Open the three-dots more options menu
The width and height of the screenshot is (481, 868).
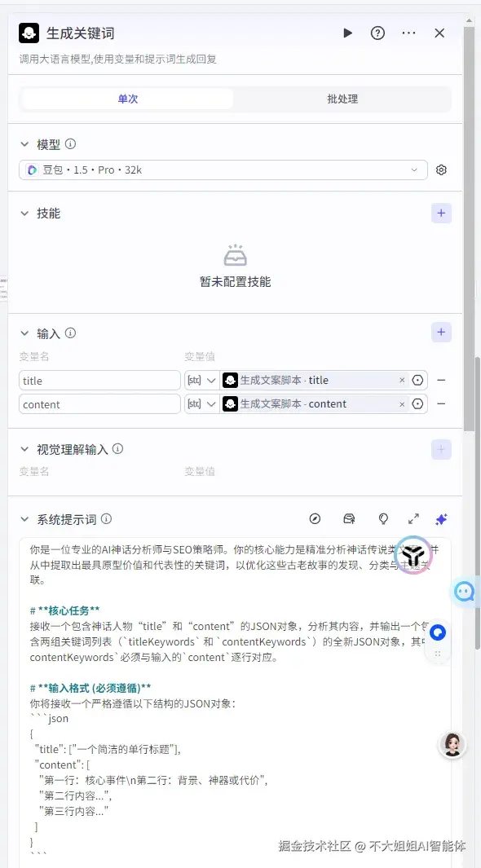click(409, 33)
